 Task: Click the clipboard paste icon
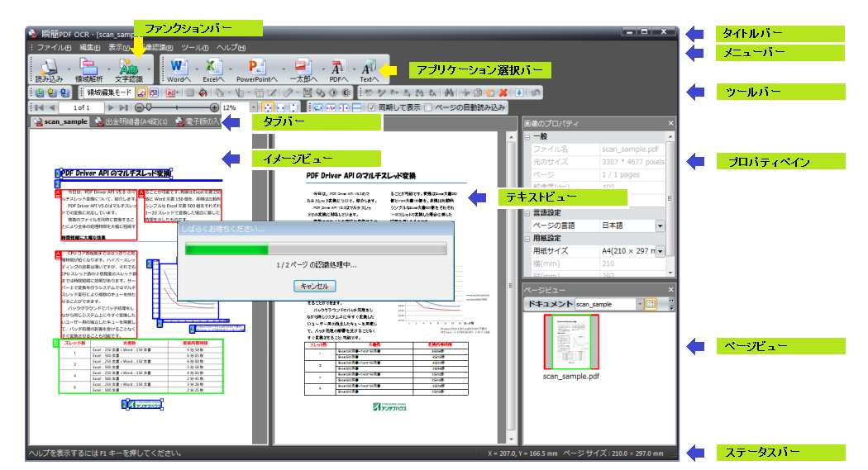tap(490, 93)
